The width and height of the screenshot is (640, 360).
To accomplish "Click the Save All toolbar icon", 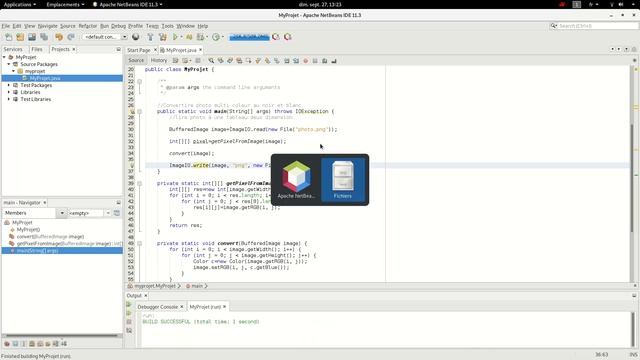I will point(44,37).
